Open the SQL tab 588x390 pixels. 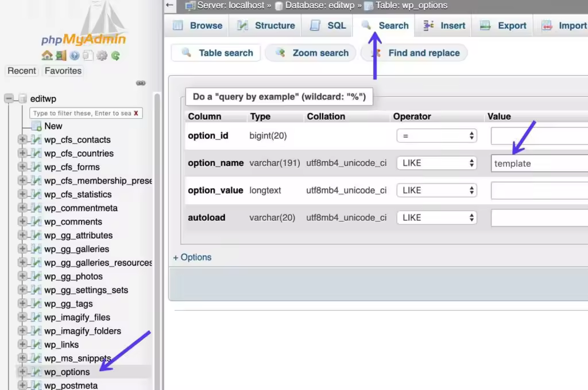pos(327,25)
